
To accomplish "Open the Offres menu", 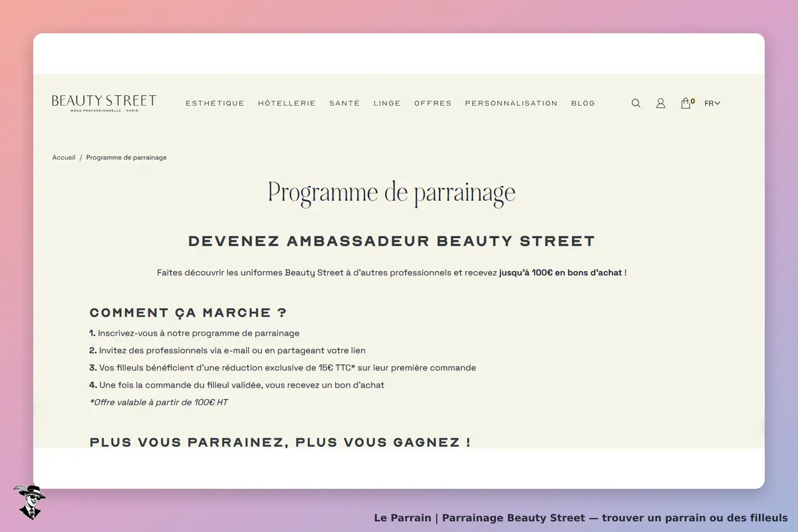I will [x=433, y=103].
